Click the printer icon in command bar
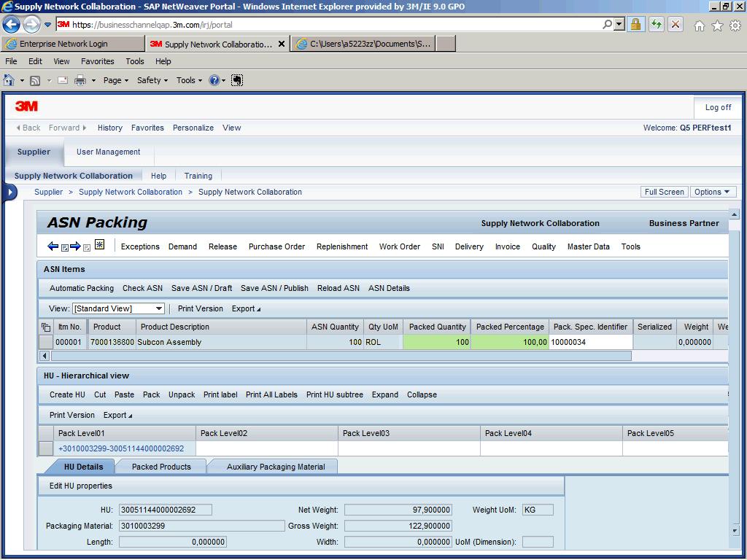The width and height of the screenshot is (747, 560). point(80,80)
